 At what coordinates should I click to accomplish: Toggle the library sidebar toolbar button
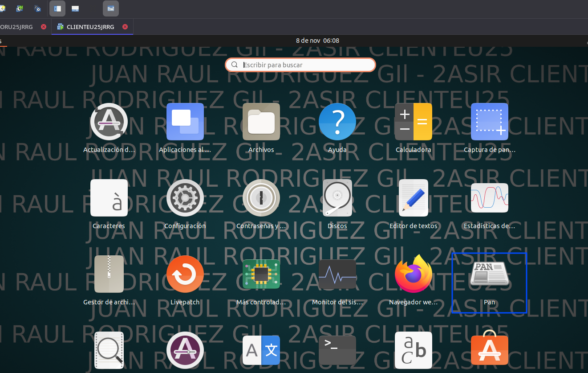tap(57, 8)
